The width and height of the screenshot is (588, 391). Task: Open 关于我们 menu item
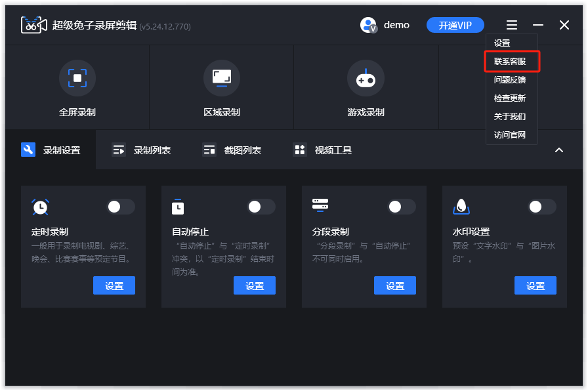[x=511, y=116]
